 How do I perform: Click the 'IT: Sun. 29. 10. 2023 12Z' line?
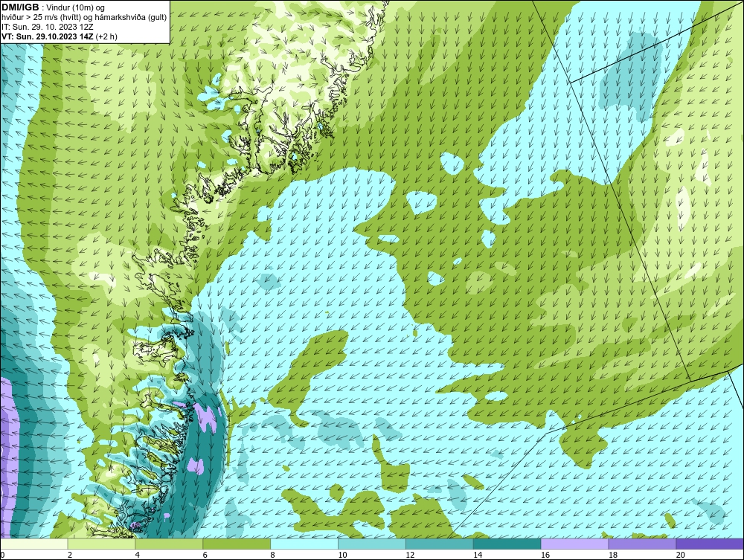pyautogui.click(x=47, y=27)
